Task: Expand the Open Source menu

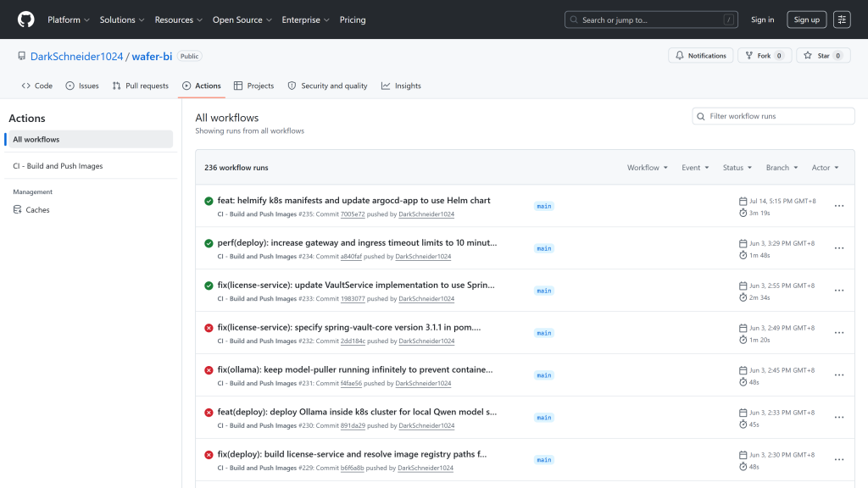Action: point(242,19)
